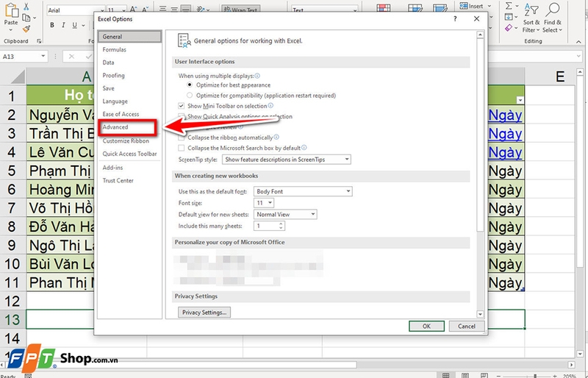Viewport: 588px width, 378px height.
Task: Toggle Underline formatting in ribbon
Action: 75,25
